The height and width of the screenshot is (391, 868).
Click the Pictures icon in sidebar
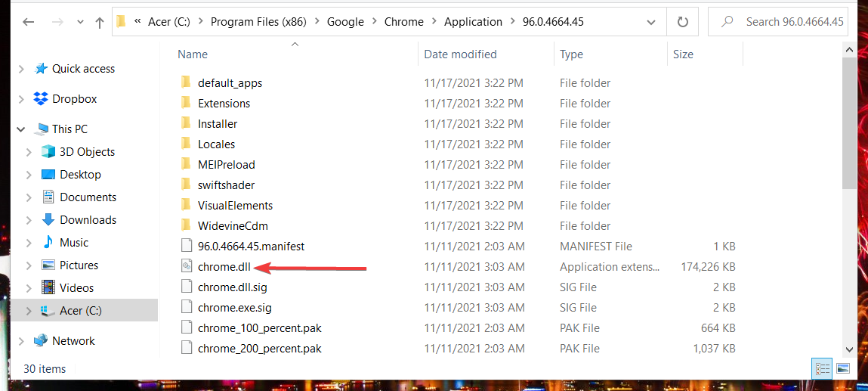pyautogui.click(x=48, y=265)
